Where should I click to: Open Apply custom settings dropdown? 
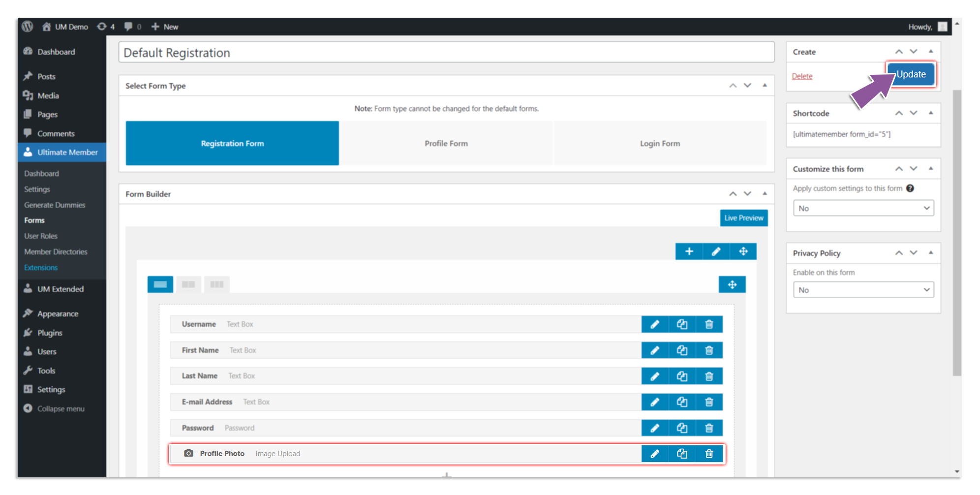[x=863, y=208]
